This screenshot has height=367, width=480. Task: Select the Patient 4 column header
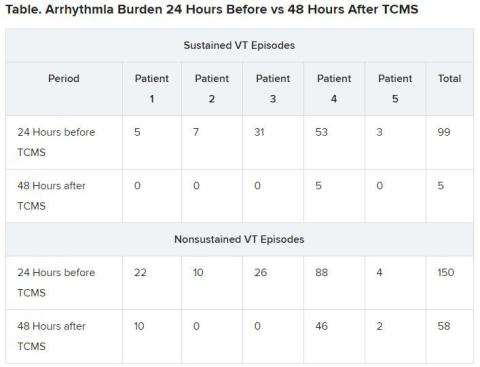(334, 88)
